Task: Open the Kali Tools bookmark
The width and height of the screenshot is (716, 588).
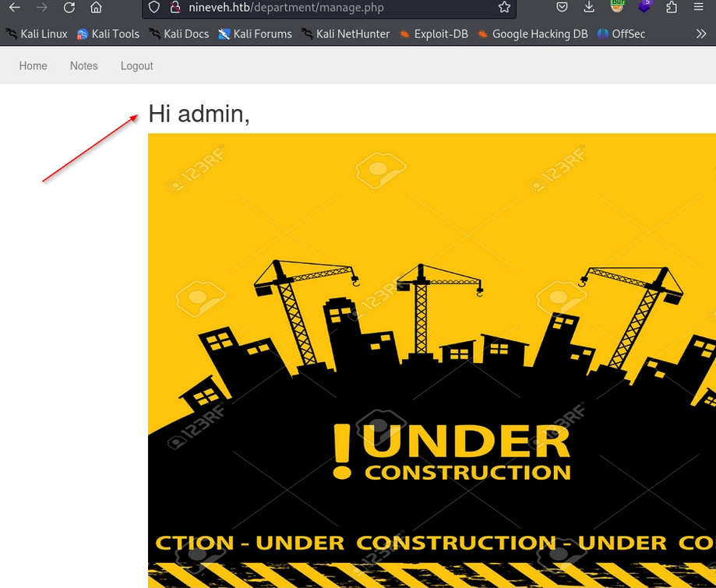Action: pos(108,34)
